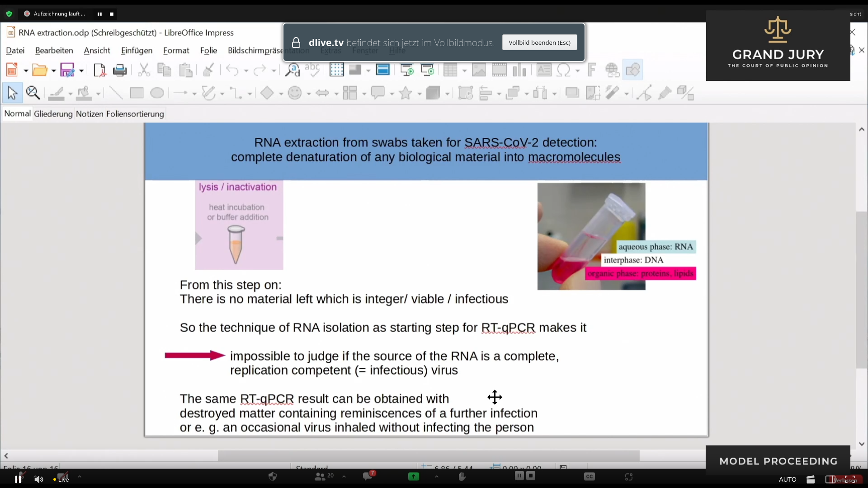Select the Ellipse shape tool
The height and width of the screenshot is (488, 868).
[157, 93]
